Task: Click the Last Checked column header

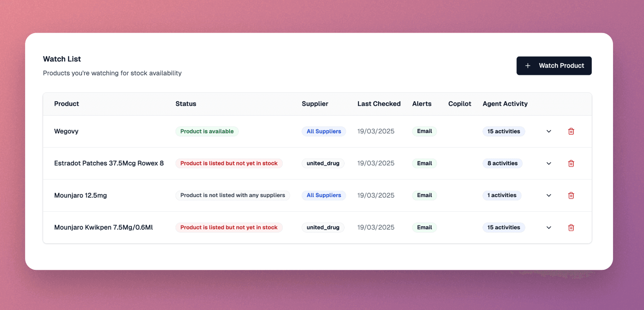Action: tap(379, 104)
